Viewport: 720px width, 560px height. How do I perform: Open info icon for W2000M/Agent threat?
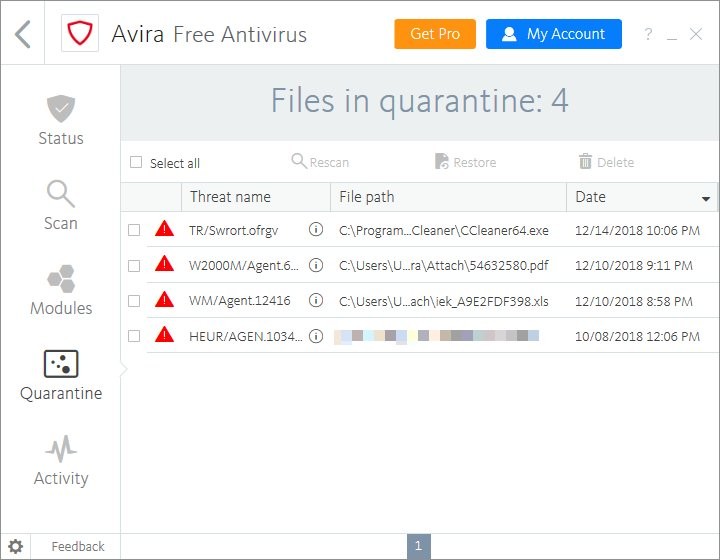point(316,264)
